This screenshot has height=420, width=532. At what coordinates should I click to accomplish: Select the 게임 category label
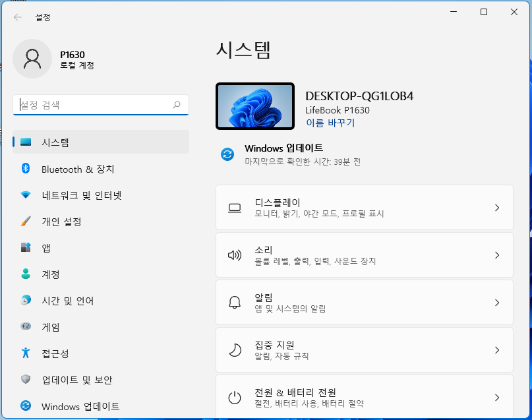tap(51, 327)
